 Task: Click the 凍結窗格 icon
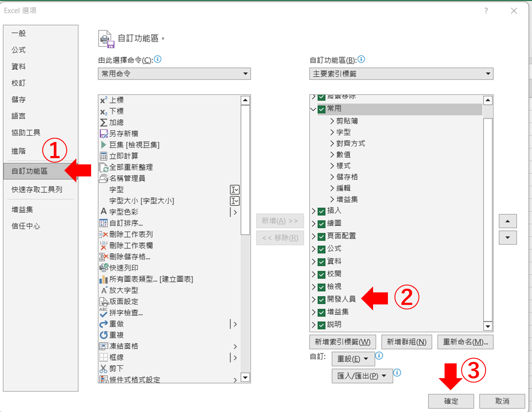[x=104, y=346]
